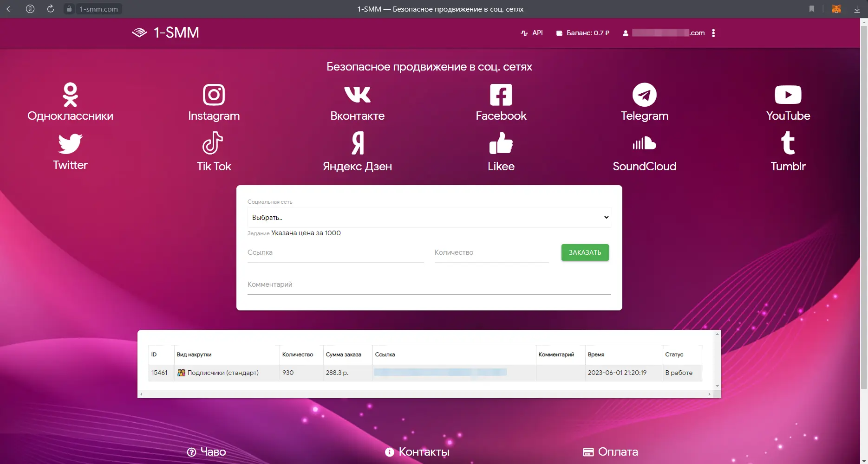Open the three-dot account menu
Image resolution: width=868 pixels, height=464 pixels.
tap(713, 33)
